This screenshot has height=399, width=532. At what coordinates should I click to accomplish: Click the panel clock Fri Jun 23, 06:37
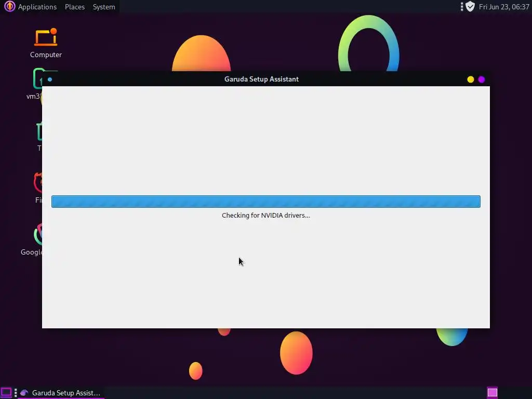click(504, 7)
